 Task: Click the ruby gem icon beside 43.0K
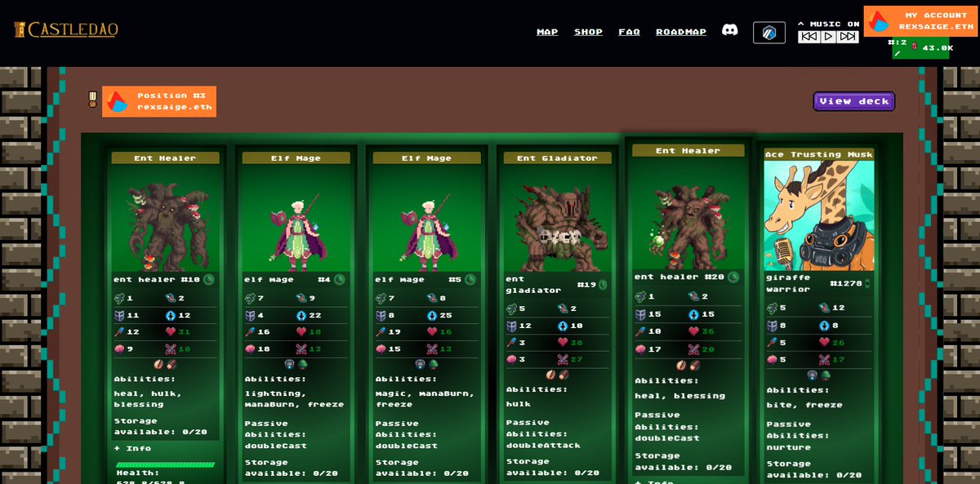pos(914,47)
